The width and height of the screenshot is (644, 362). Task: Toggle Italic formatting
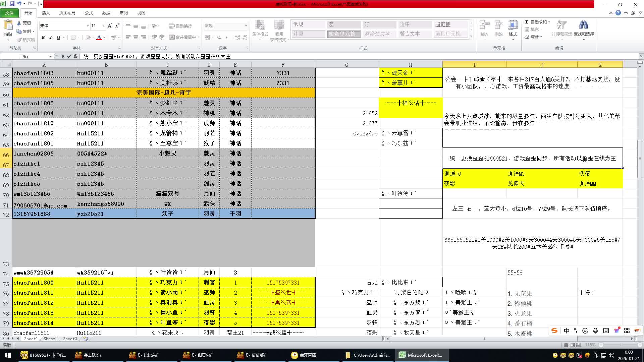coord(51,38)
